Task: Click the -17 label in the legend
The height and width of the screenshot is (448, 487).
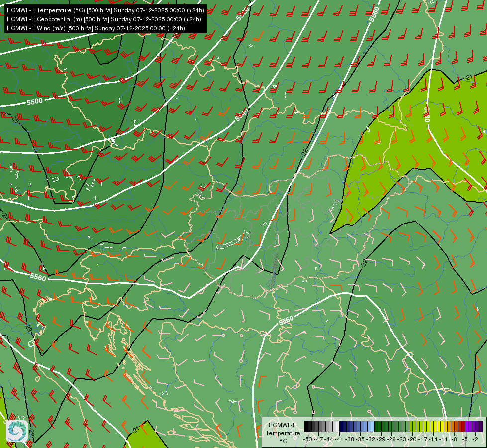Action: [423, 439]
